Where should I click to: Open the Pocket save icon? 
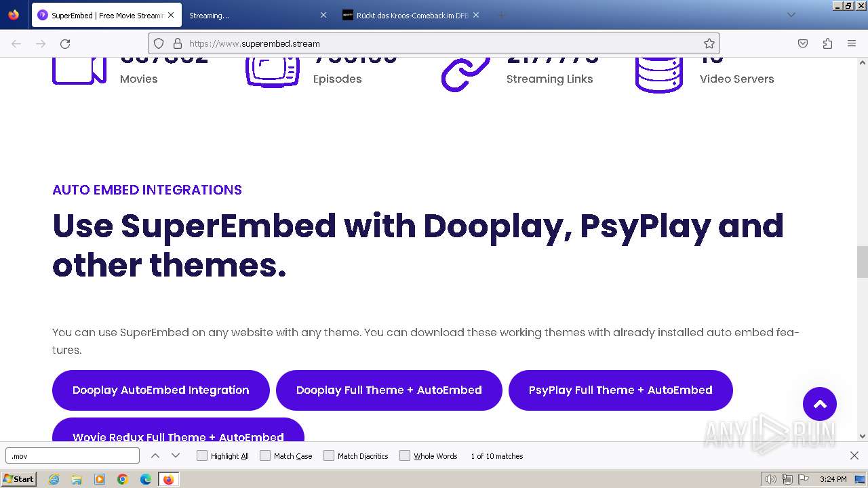(803, 43)
